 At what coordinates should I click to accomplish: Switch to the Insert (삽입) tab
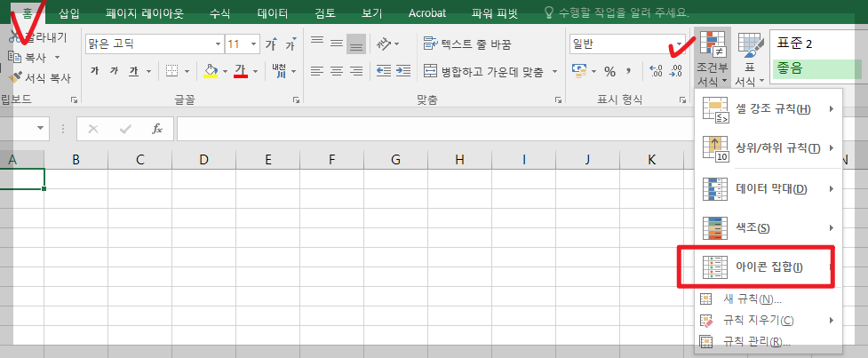70,12
